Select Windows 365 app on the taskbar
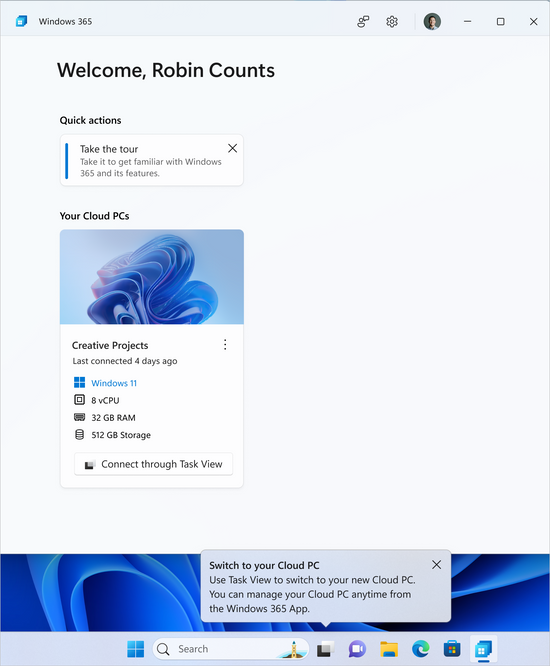The image size is (550, 666). [483, 649]
